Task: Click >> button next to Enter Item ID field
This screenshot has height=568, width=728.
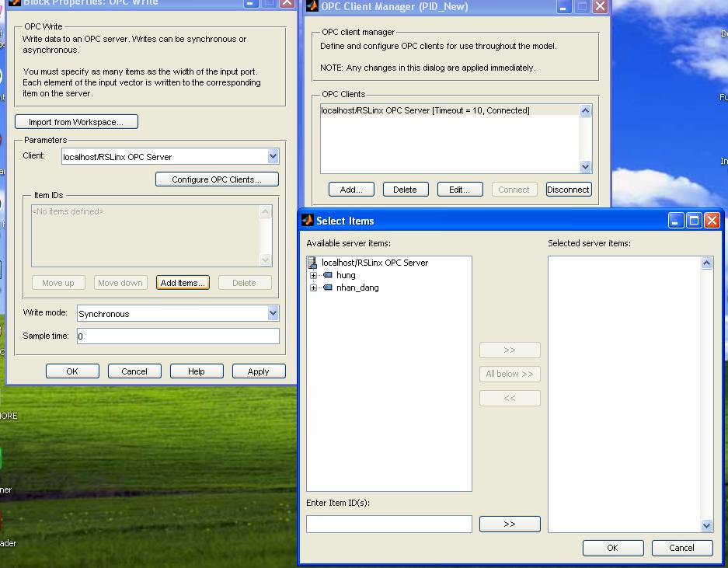Action: [x=510, y=524]
